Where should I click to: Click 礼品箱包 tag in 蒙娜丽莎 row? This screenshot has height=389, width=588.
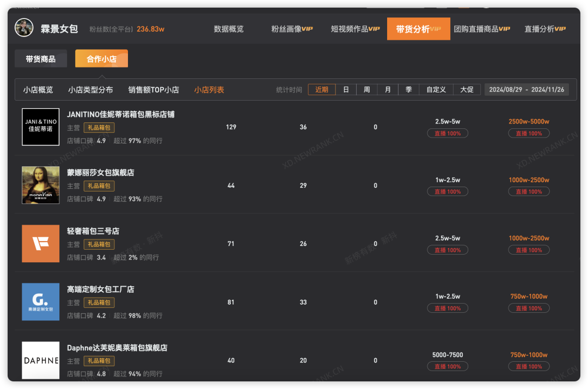click(x=99, y=186)
